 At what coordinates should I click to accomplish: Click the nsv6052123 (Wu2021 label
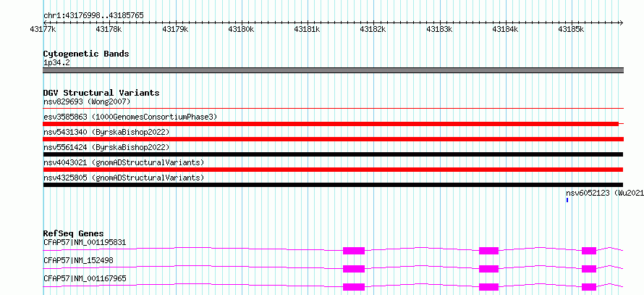coord(605,193)
